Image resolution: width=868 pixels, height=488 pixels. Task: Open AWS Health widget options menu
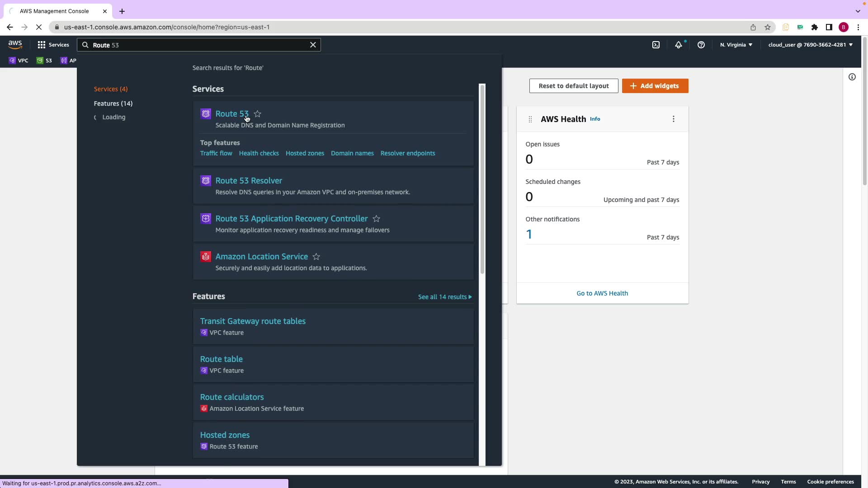(673, 119)
